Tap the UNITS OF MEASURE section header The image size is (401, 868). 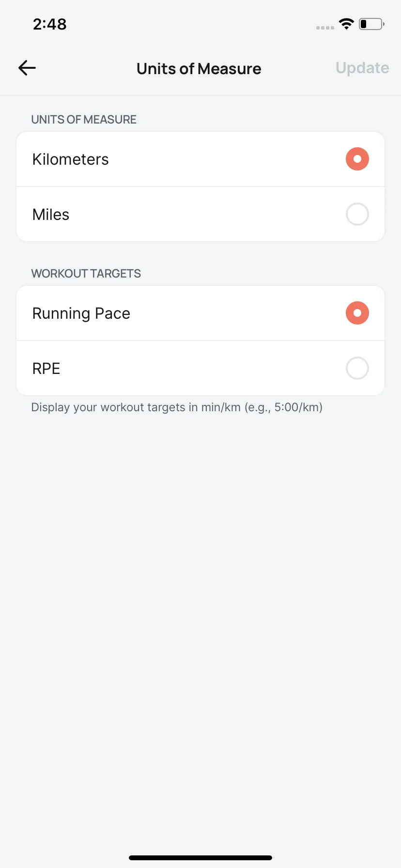point(84,120)
